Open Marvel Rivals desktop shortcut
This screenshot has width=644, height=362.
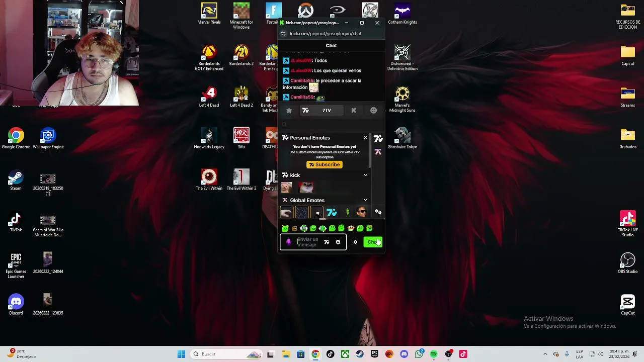[x=209, y=14]
